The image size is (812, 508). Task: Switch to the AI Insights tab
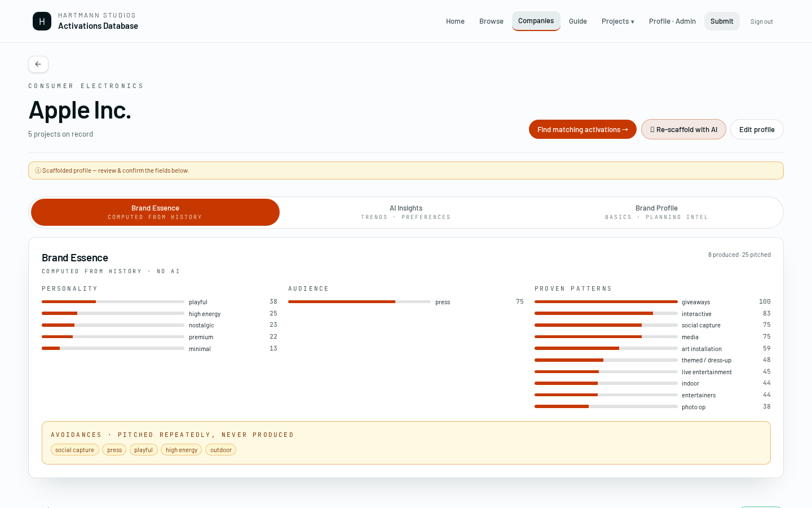(x=406, y=212)
